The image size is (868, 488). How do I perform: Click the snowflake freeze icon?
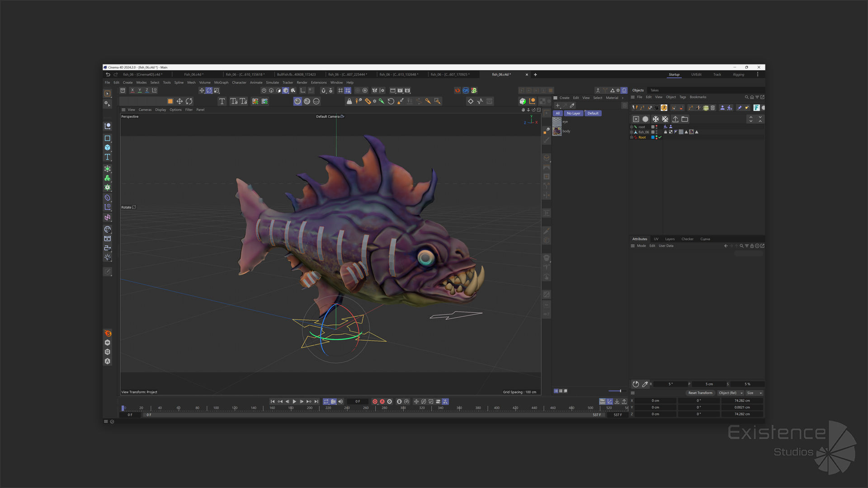coord(656,119)
